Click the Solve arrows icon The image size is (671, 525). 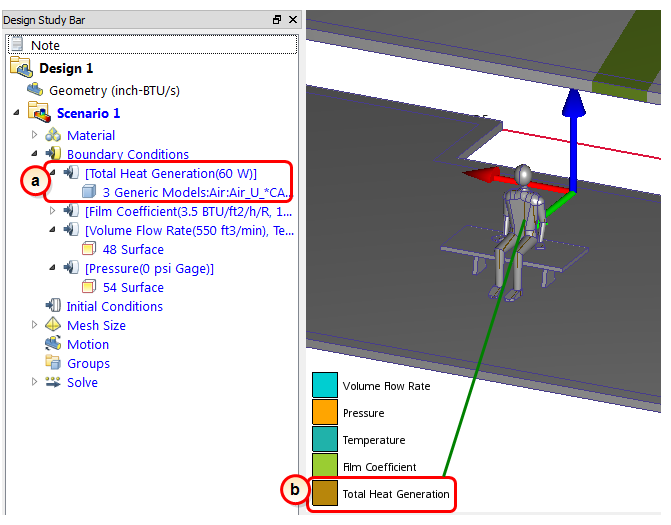tap(53, 381)
